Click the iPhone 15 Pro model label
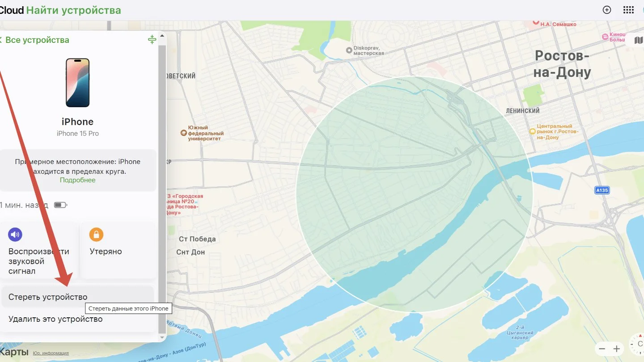This screenshot has height=362, width=644. click(x=78, y=133)
